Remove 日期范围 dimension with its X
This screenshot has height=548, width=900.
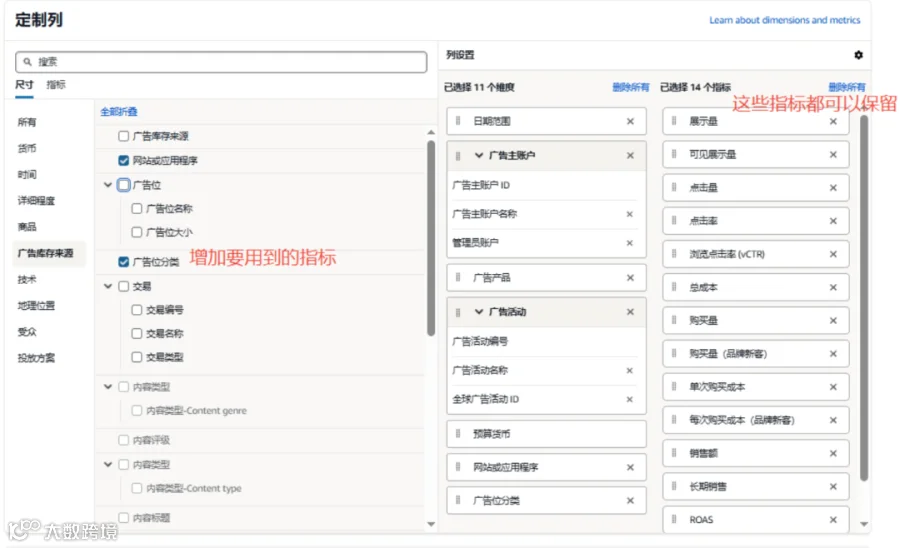pos(630,122)
